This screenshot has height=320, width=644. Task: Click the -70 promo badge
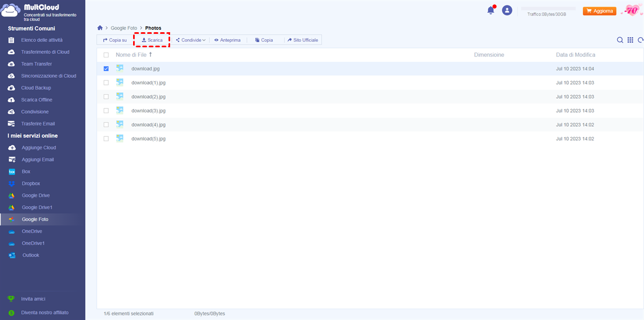click(632, 10)
